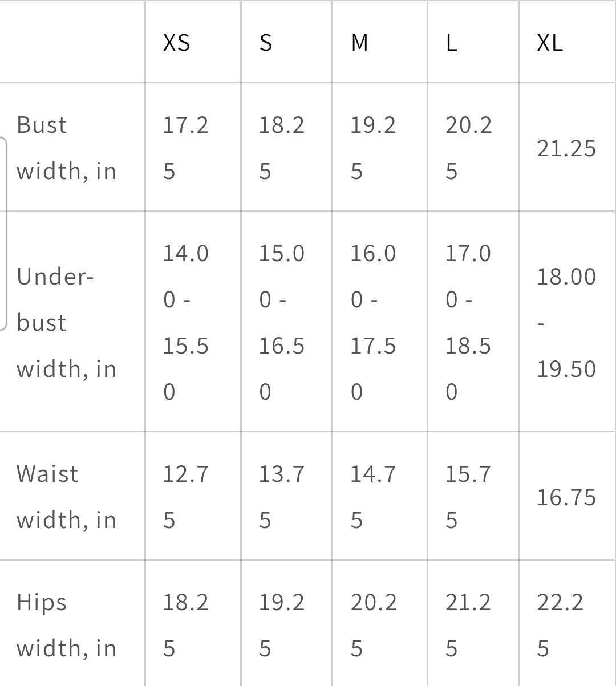Viewport: 616px width, 686px height.
Task: Click the Bust width row label
Action: tap(66, 148)
